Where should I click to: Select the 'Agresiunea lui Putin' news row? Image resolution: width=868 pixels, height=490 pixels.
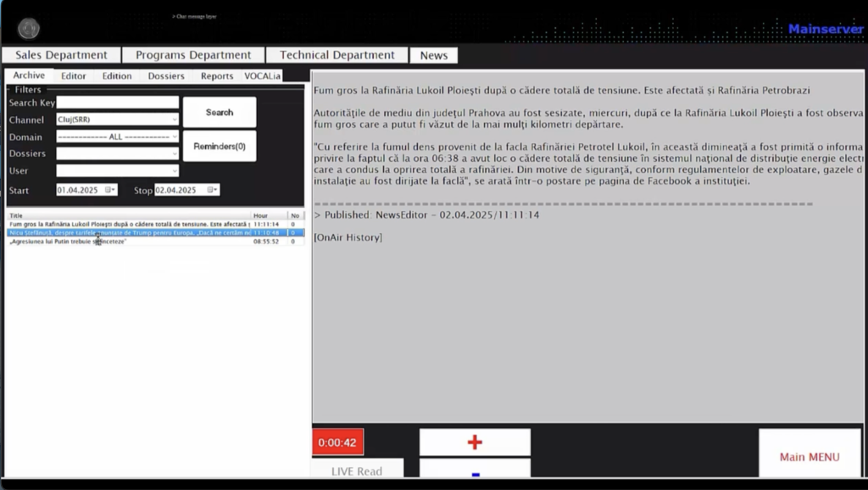[127, 242]
